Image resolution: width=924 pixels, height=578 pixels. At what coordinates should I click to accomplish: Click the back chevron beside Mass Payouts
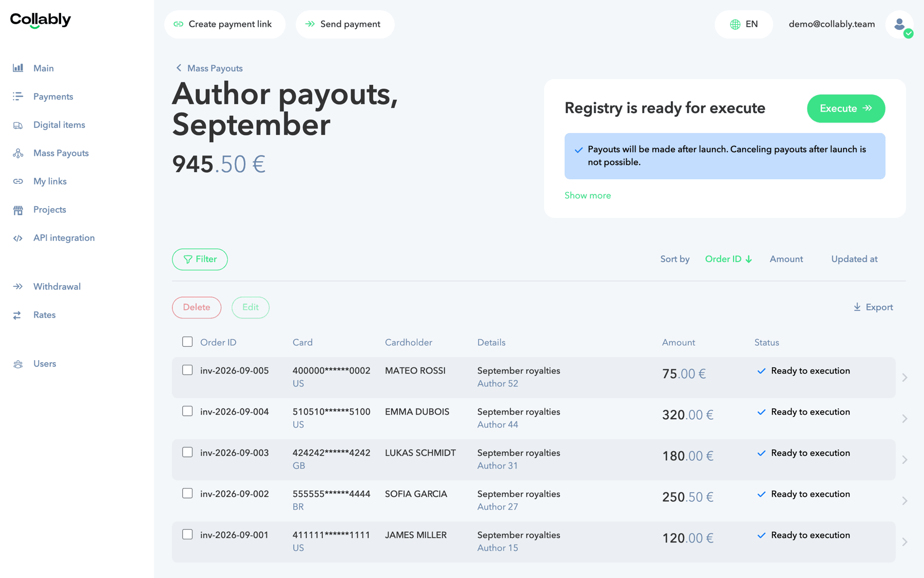point(179,68)
